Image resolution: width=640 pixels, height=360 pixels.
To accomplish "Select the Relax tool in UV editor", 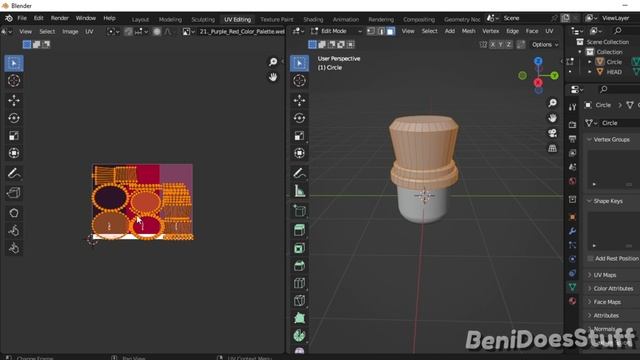I will [14, 230].
